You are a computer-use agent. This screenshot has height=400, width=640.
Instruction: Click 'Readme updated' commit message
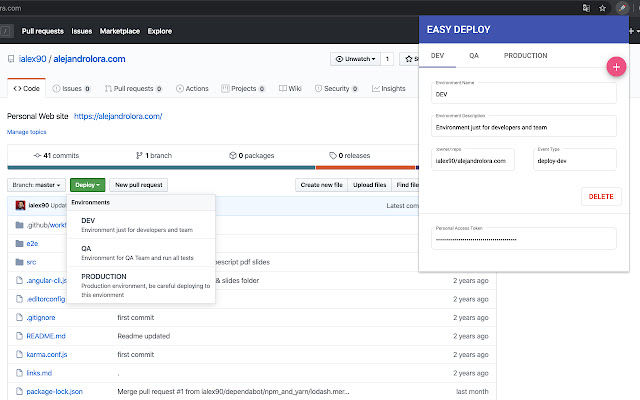tap(144, 336)
